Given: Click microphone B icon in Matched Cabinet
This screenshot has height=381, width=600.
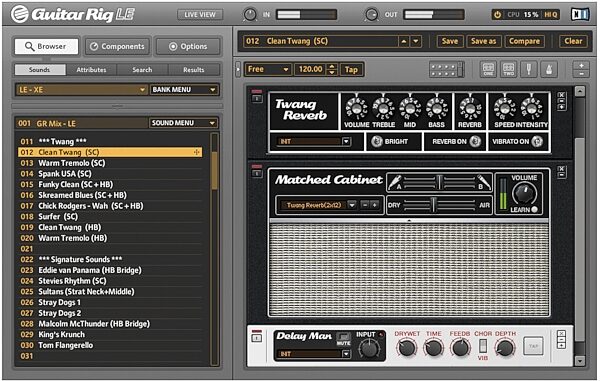Looking at the screenshot, I should pyautogui.click(x=484, y=182).
